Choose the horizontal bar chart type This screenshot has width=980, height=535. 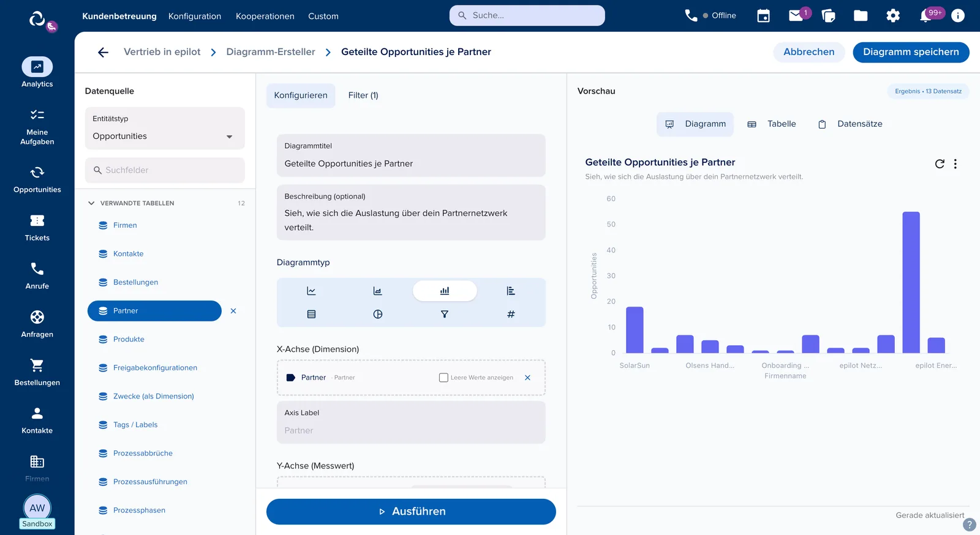click(511, 291)
